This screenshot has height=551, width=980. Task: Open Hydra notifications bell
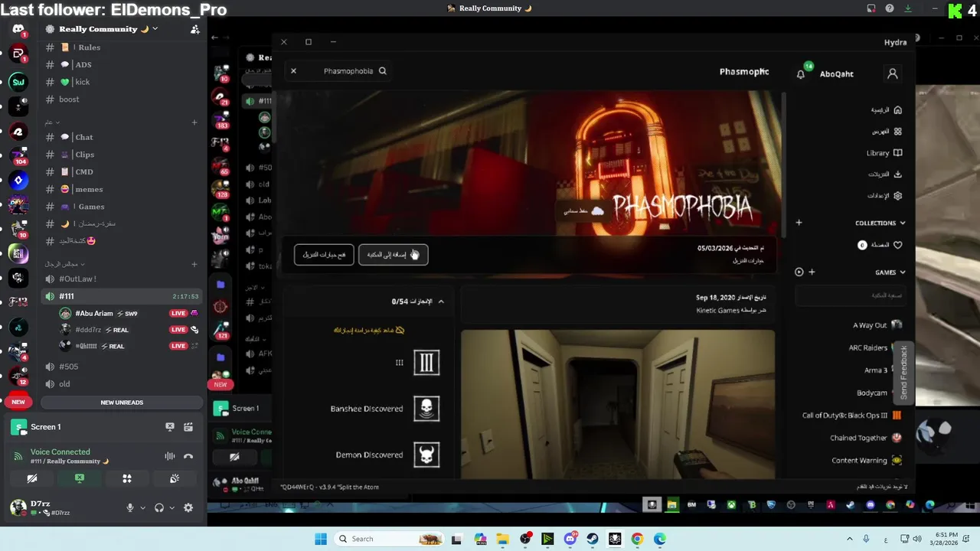[801, 74]
